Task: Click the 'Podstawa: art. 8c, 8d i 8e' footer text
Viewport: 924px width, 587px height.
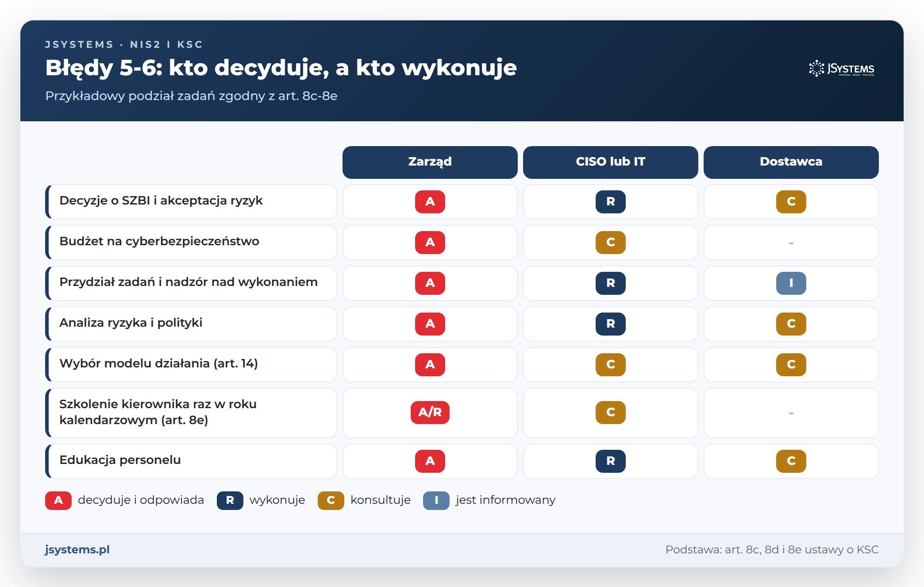Action: click(x=772, y=550)
